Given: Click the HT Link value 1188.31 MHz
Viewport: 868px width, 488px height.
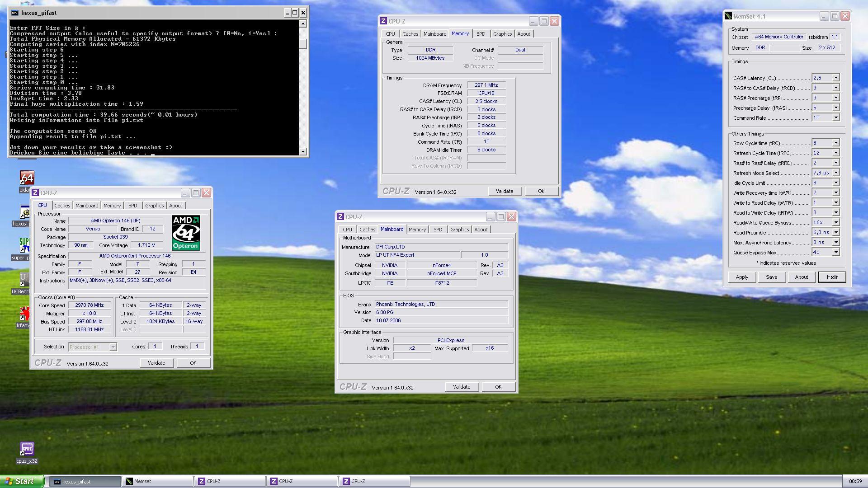Looking at the screenshot, I should pyautogui.click(x=90, y=329).
